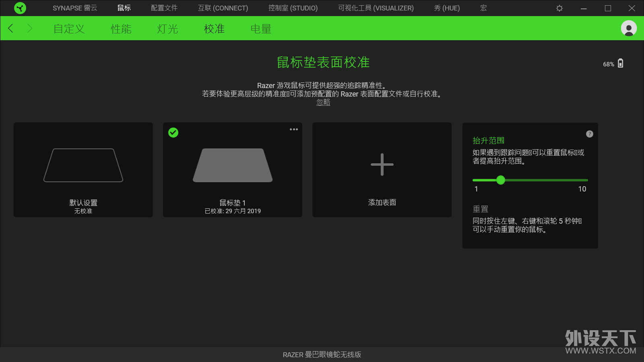Open 秀 (HUE) module

[x=447, y=8]
